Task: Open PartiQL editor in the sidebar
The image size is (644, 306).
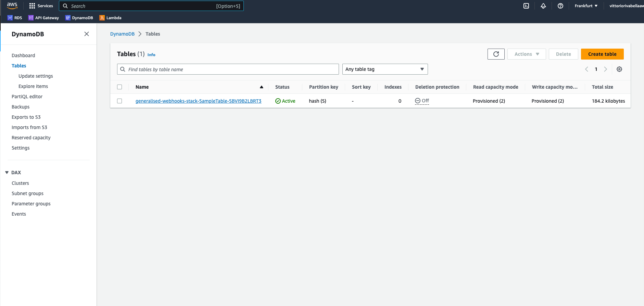Action: (x=27, y=97)
